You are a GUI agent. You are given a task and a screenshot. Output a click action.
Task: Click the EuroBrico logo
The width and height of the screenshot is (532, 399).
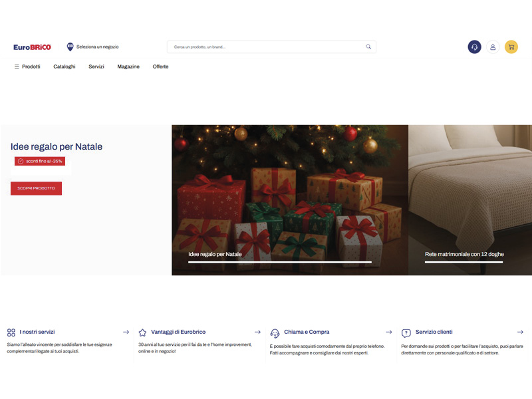point(32,47)
